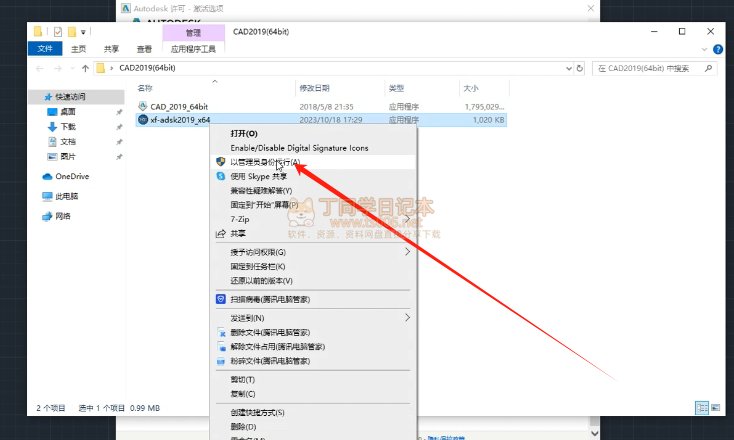Viewport: 734px width, 440px height.
Task: Switch to the 共享 ribbon tab
Action: (111, 49)
